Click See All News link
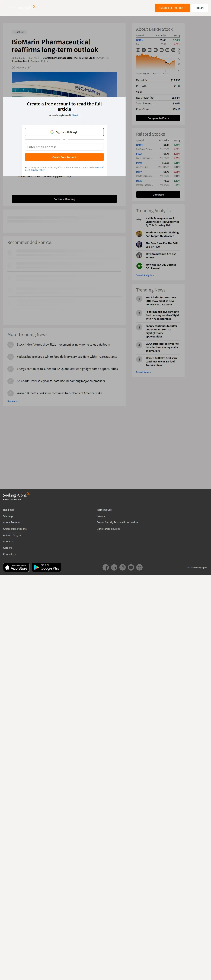 [x=143, y=372]
